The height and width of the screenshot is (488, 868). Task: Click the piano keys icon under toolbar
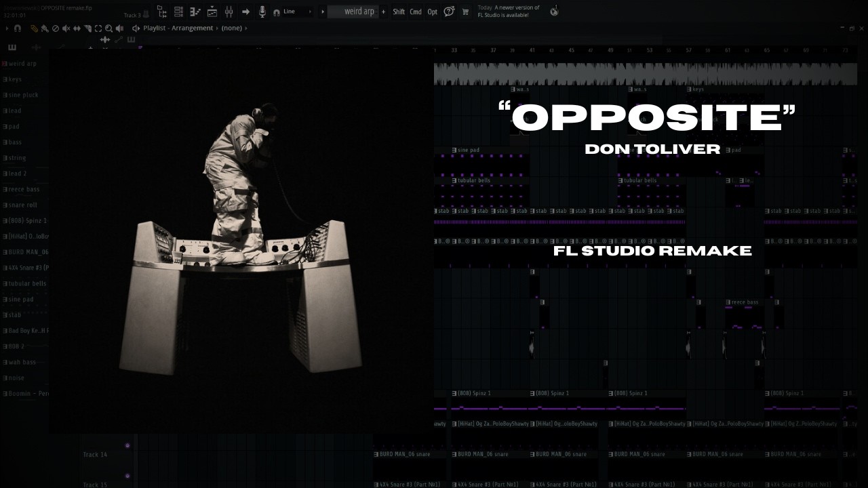tap(12, 47)
